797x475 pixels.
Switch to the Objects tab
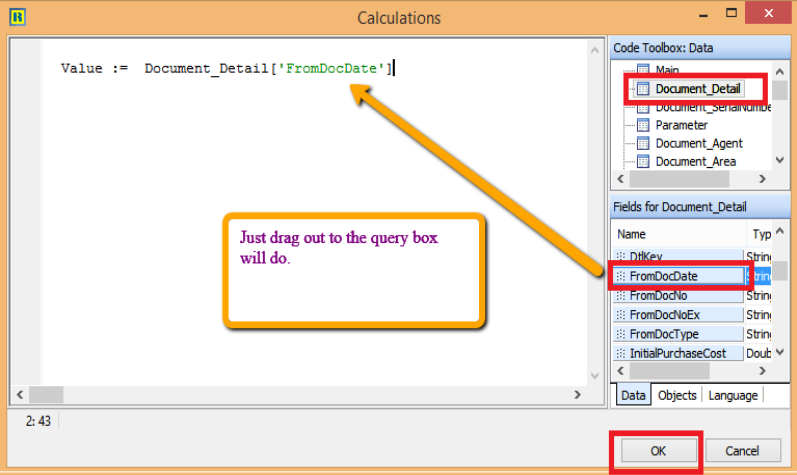pyautogui.click(x=677, y=395)
